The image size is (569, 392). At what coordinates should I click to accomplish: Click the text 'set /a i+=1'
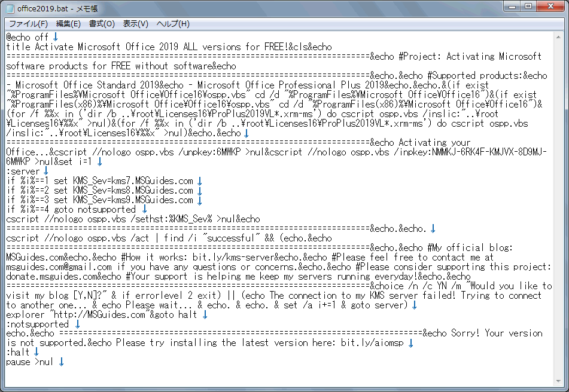310,305
